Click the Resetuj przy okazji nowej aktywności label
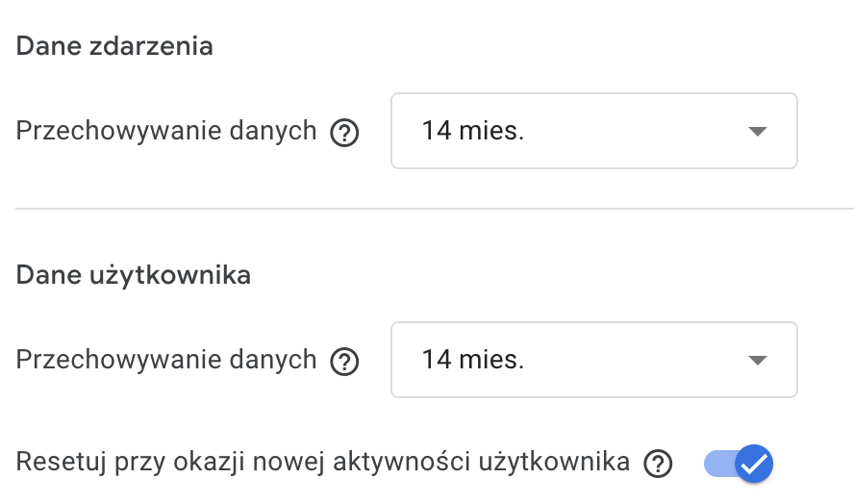The height and width of the screenshot is (504, 854). click(x=323, y=462)
